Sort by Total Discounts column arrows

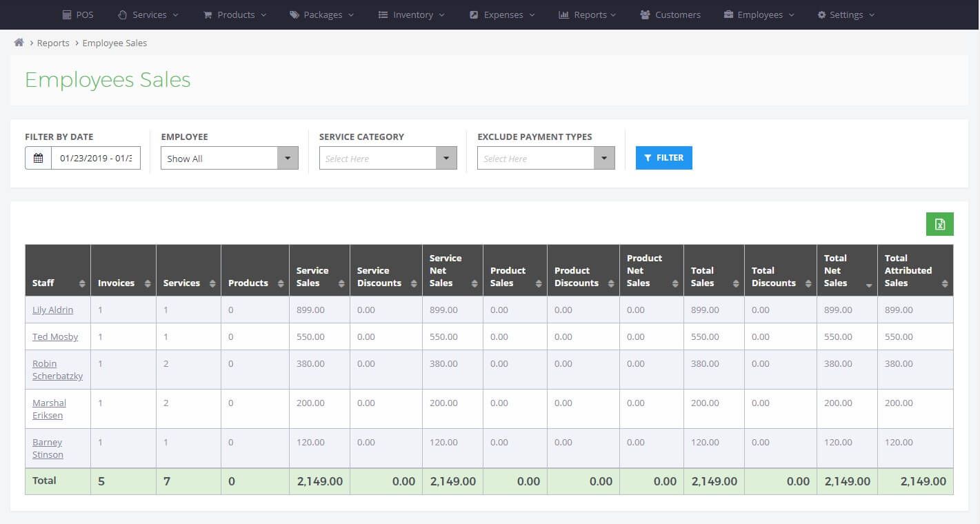pos(808,283)
